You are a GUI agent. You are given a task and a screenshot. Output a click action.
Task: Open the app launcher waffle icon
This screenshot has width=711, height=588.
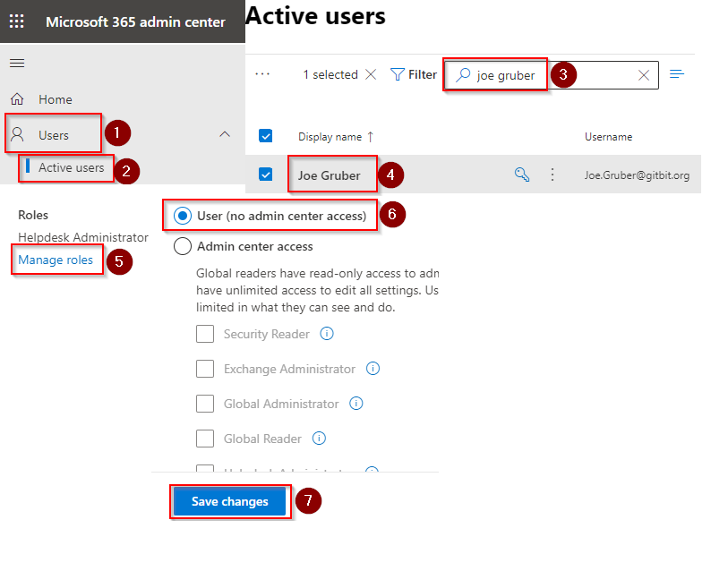[x=17, y=21]
